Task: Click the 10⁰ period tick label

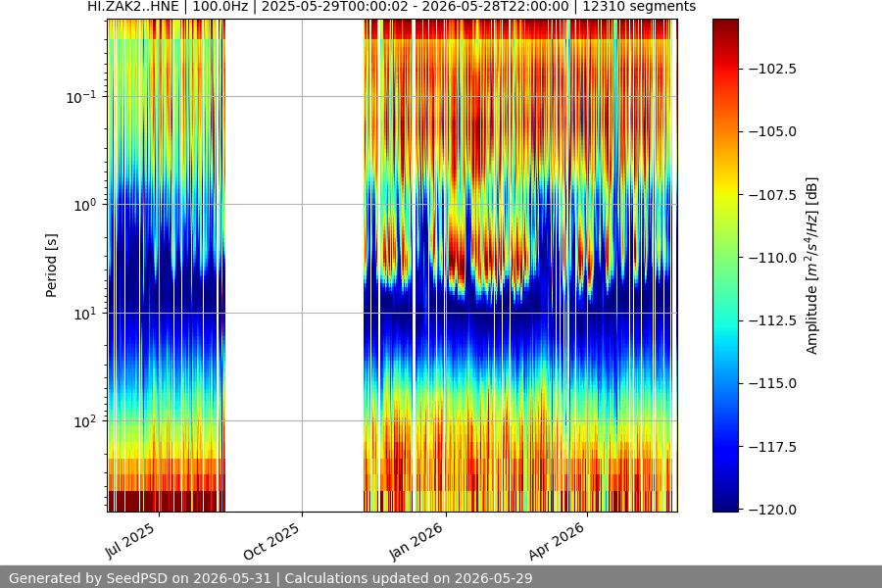Action: [x=84, y=206]
